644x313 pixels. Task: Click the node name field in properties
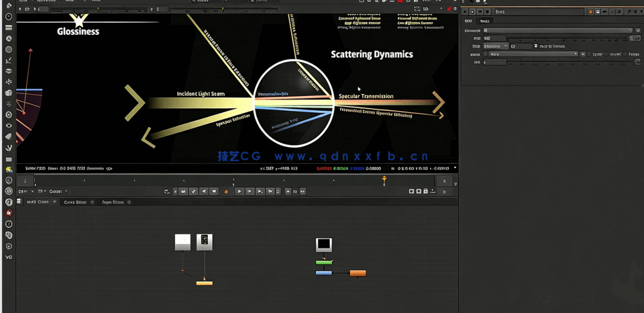(x=537, y=11)
